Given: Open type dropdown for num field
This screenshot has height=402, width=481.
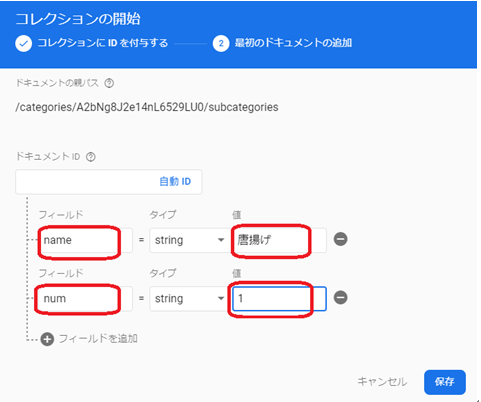Looking at the screenshot, I should [x=188, y=299].
